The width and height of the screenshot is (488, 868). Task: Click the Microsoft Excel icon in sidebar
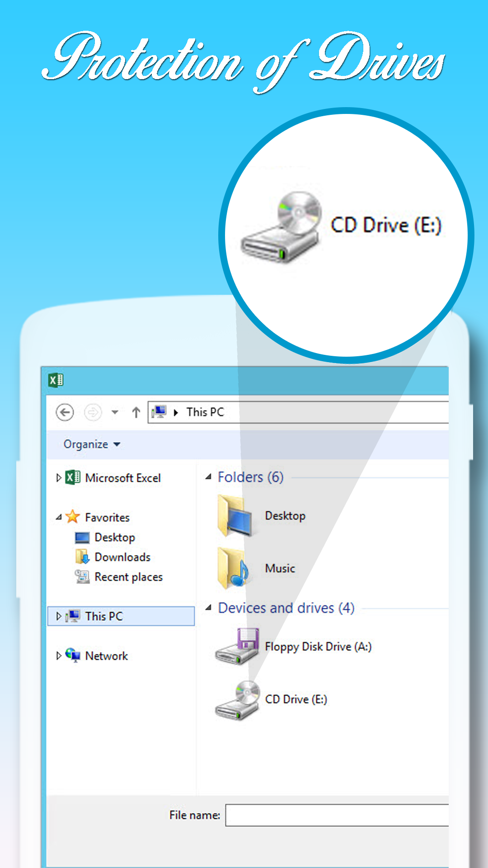click(x=73, y=477)
